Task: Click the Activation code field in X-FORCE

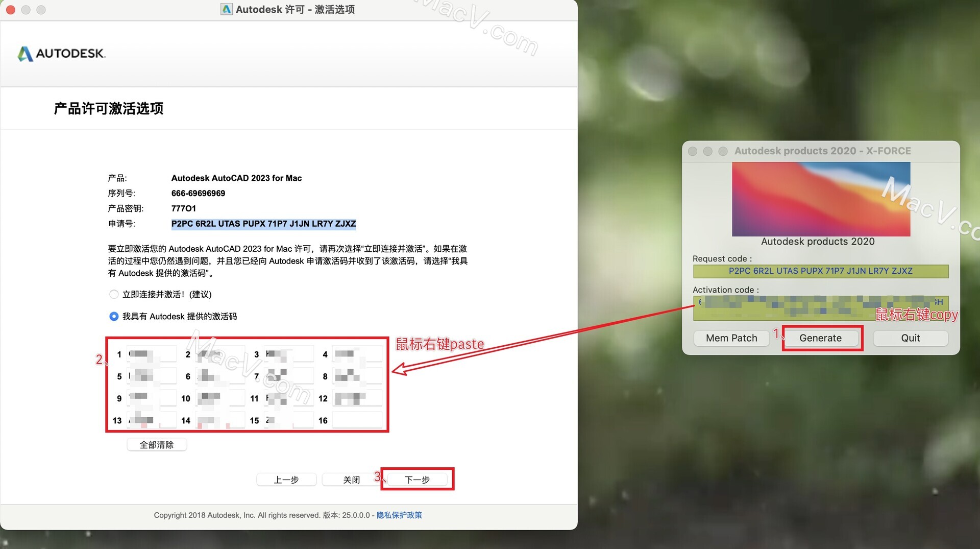Action: (821, 308)
